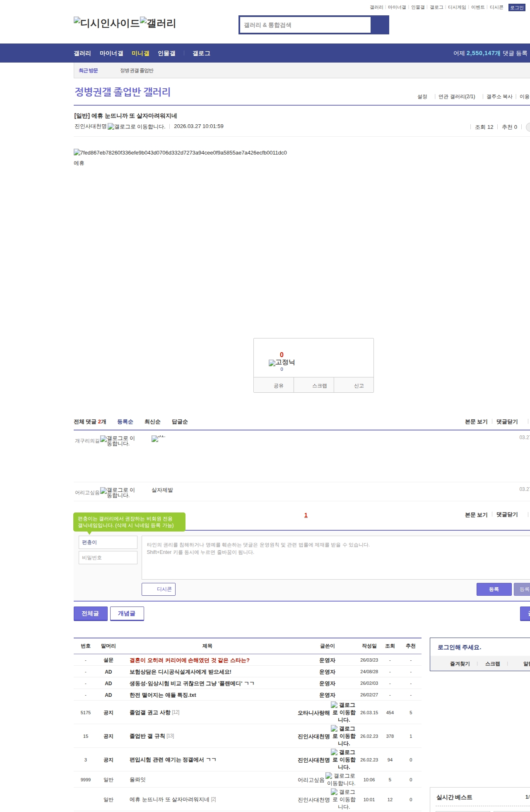Open gallog icon in 졸업반 갤 규칙 row
Image resolution: width=530 pixels, height=812 pixels.
(344, 736)
